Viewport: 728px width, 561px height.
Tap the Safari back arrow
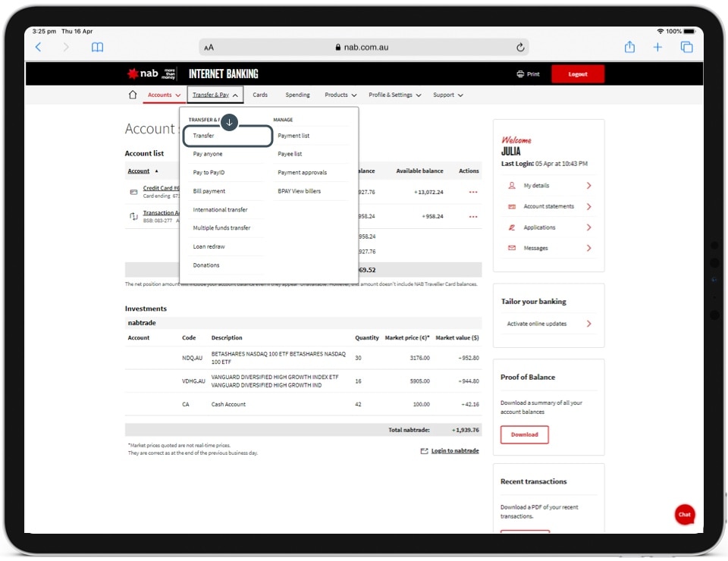coord(39,47)
